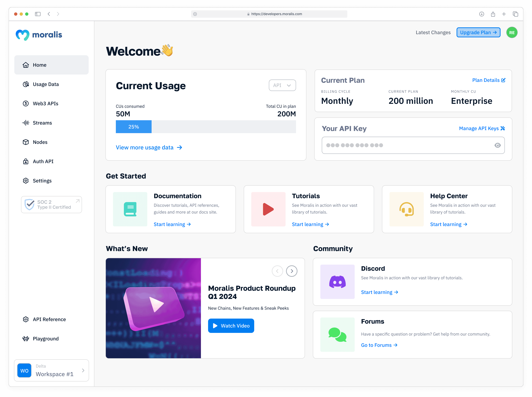Open Playground in the sidebar

click(x=51, y=339)
